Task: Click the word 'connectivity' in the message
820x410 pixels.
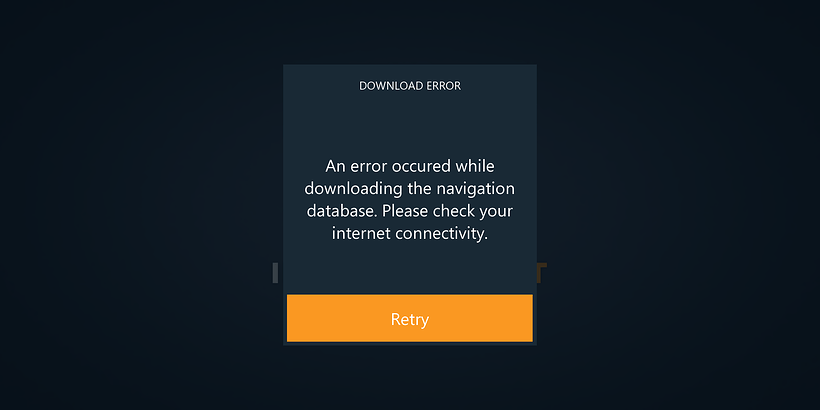Action: 441,234
